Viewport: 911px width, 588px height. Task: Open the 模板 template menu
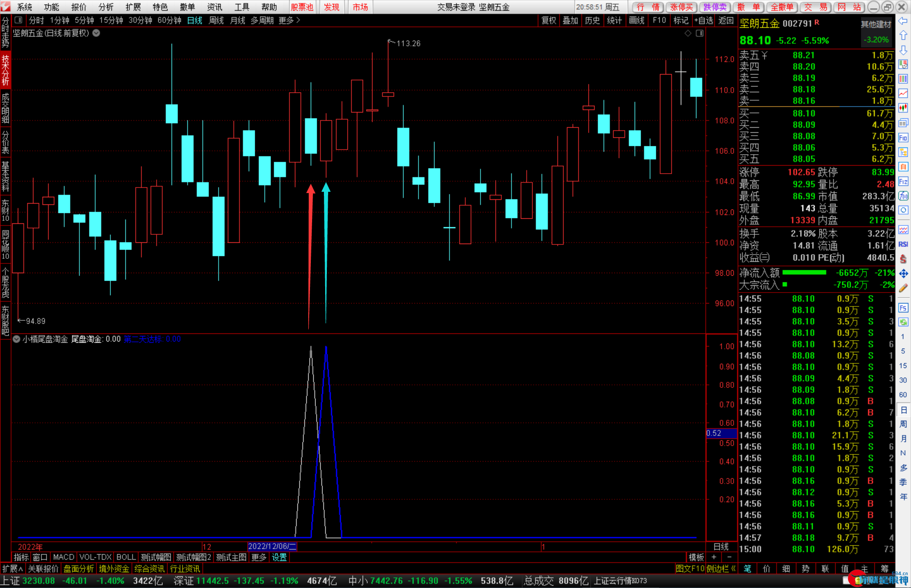tap(696, 557)
